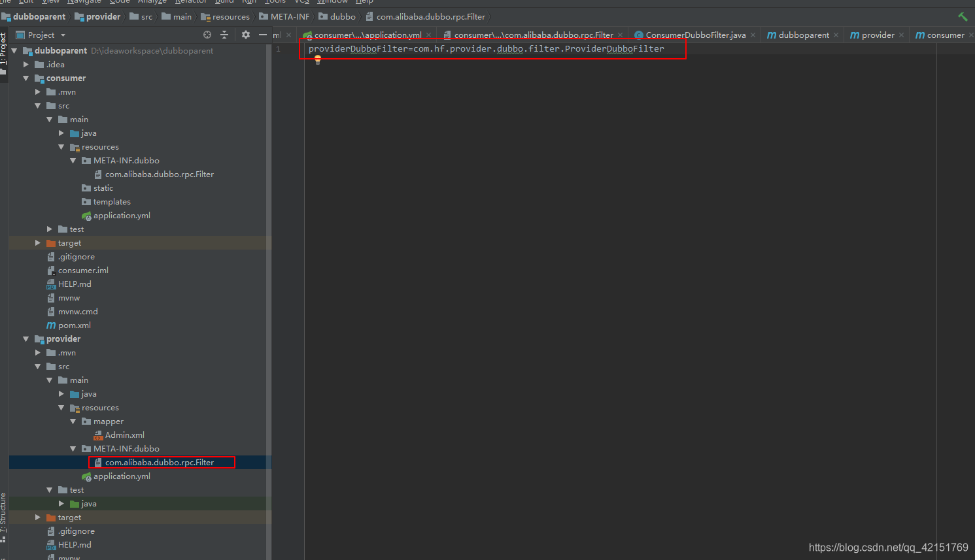Open the Analyze menu
Image resolution: width=975 pixels, height=560 pixels.
click(152, 2)
